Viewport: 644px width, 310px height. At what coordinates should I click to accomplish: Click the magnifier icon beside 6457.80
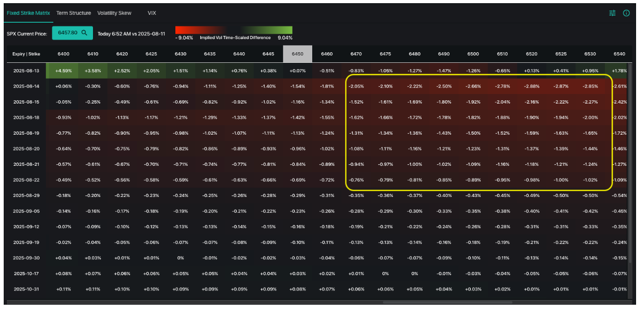84,33
